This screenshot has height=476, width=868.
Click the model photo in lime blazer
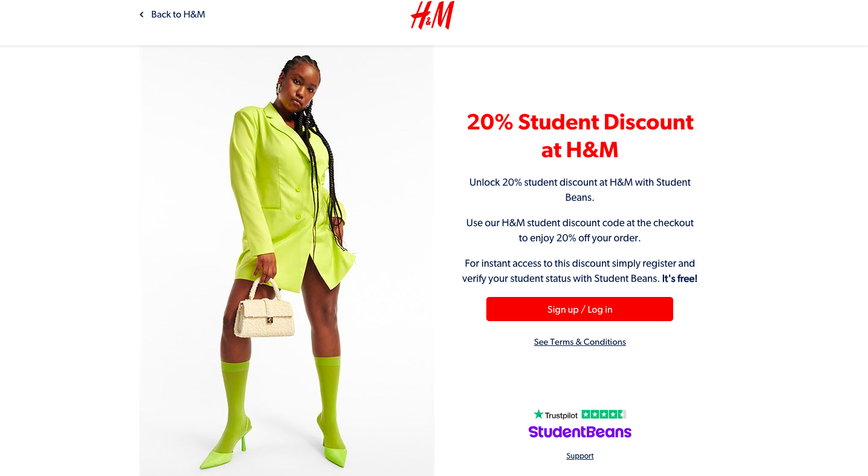point(287,261)
